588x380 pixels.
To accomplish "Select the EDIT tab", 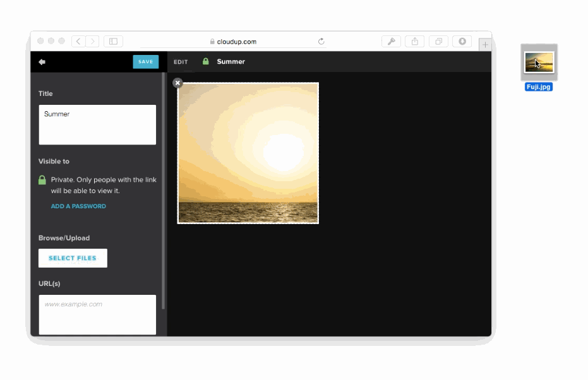I will tap(181, 62).
